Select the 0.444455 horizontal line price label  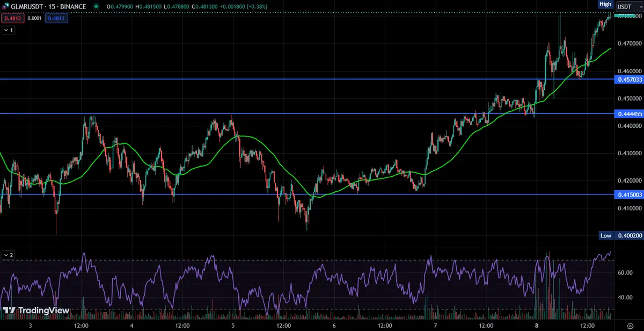[630, 114]
